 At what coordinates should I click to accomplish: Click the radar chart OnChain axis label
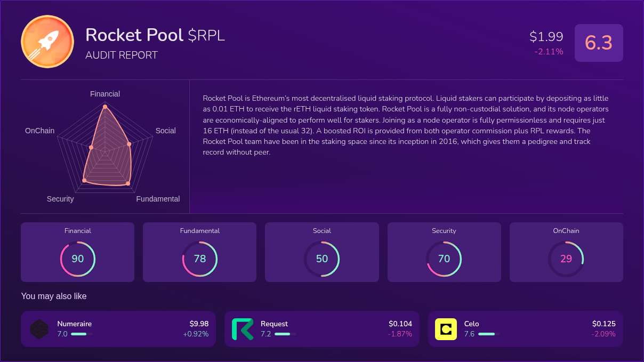click(39, 131)
